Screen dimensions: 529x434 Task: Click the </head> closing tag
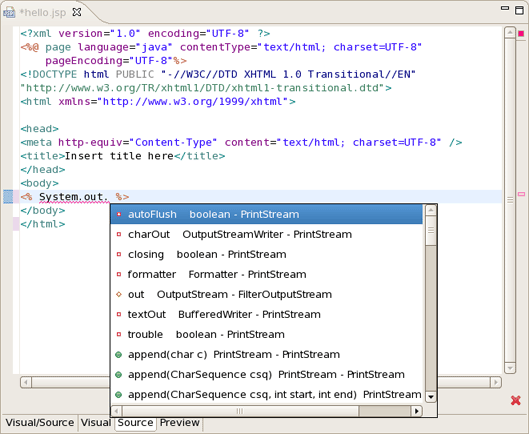click(43, 169)
